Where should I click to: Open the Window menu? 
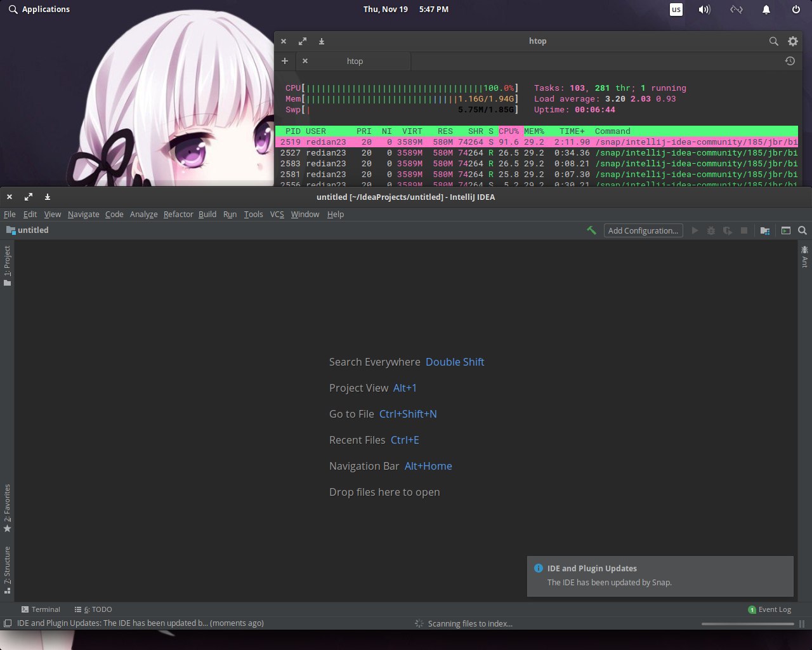305,214
